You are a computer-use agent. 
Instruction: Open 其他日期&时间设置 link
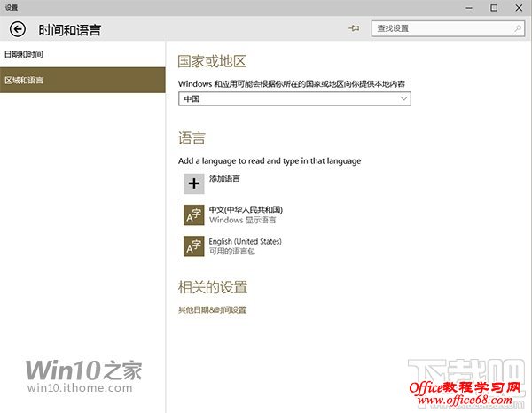click(212, 309)
